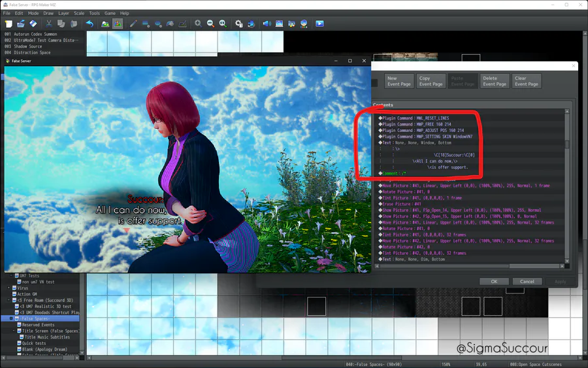The height and width of the screenshot is (368, 588).
Task: Click the Undo arrow icon
Action: pos(90,24)
